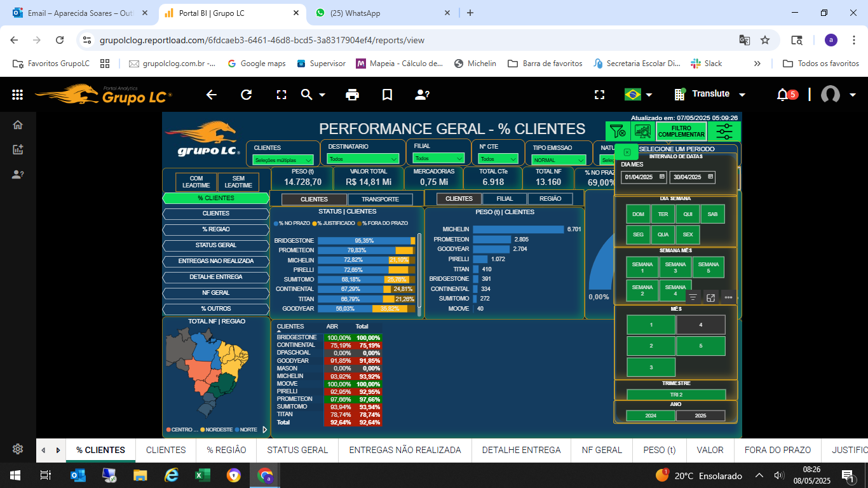Open the add-report chart icon in the sidebar
868x488 pixels.
(x=18, y=150)
